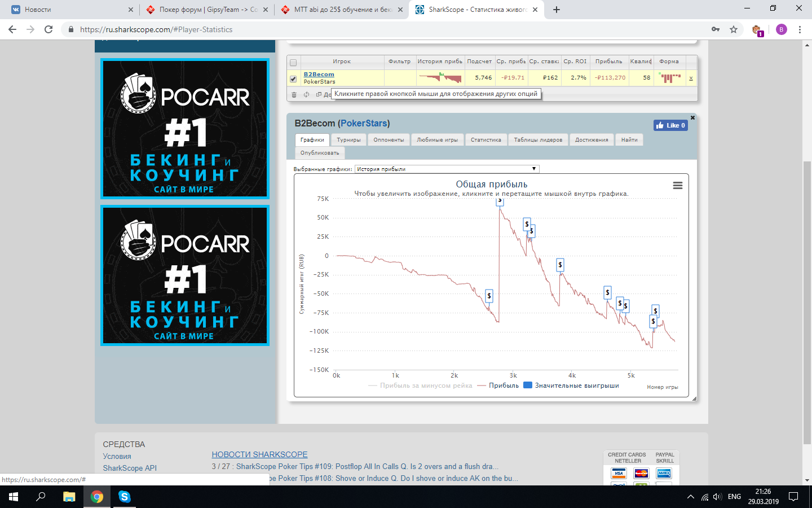Image resolution: width=812 pixels, height=508 pixels.
Task: Click the Опубликовать button
Action: [x=320, y=153]
